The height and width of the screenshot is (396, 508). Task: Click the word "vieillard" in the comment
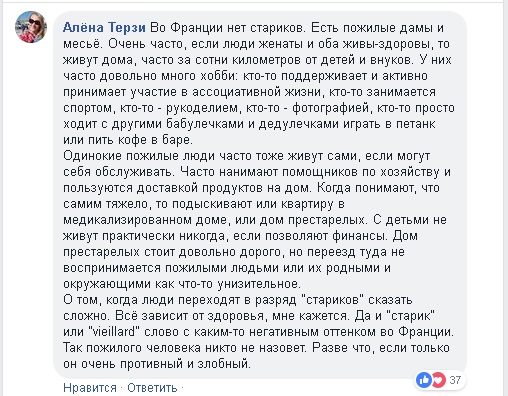pos(114,332)
